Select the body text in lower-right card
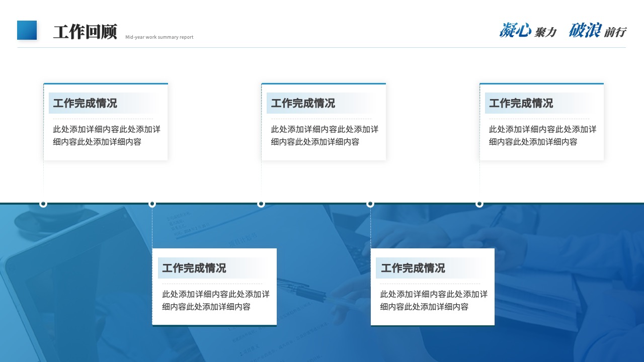The image size is (644, 362). [x=434, y=301]
